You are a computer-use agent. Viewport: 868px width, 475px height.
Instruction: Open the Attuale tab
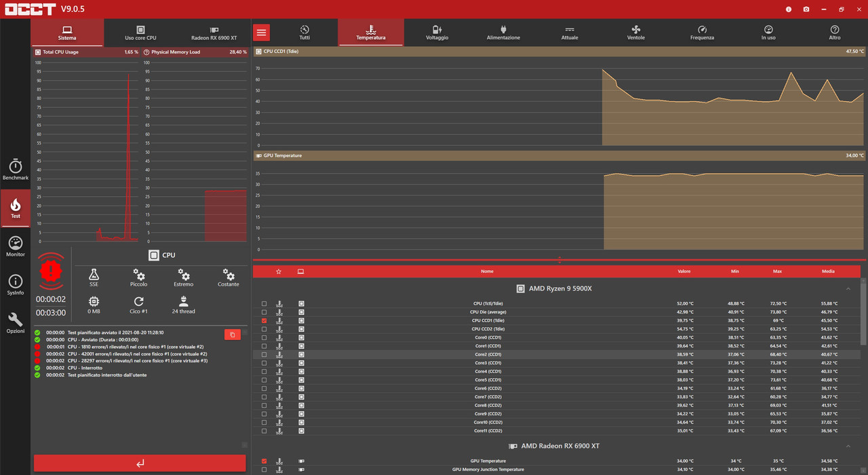coord(570,33)
